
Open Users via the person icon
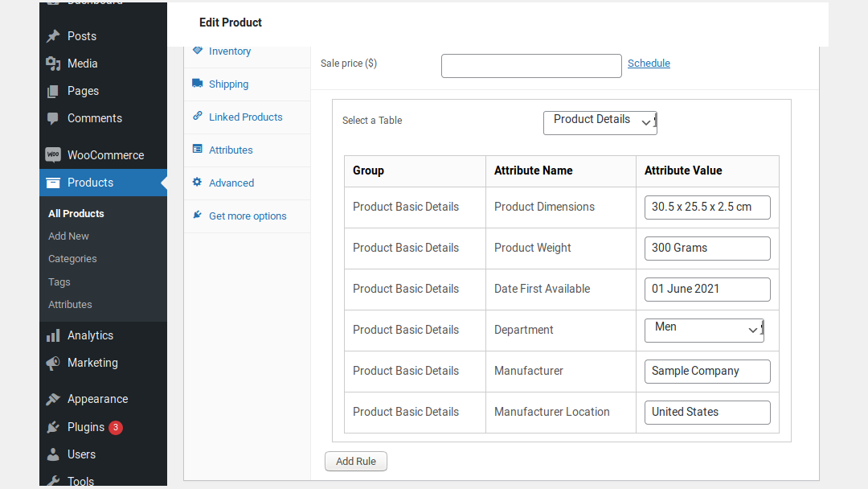tap(52, 454)
